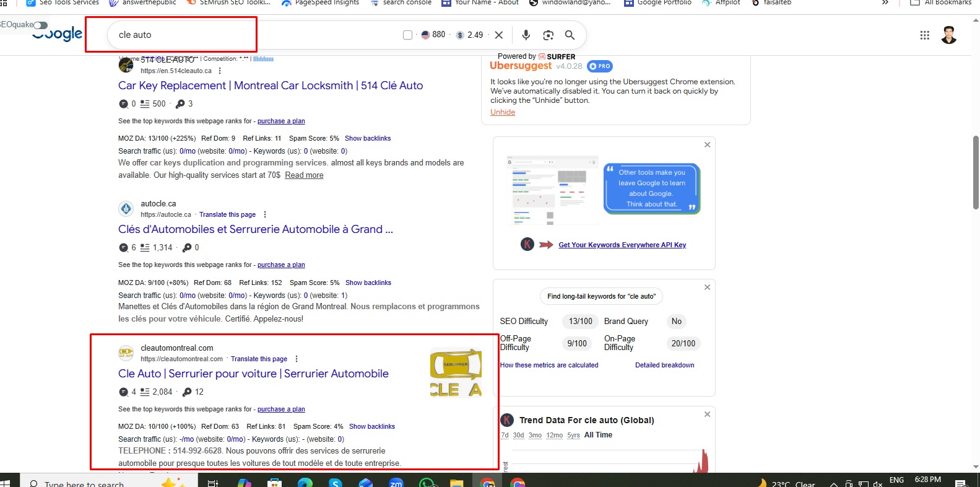Click the key icon beside 12 in cleautomontreal row
The width and height of the screenshot is (980, 487).
pyautogui.click(x=187, y=392)
